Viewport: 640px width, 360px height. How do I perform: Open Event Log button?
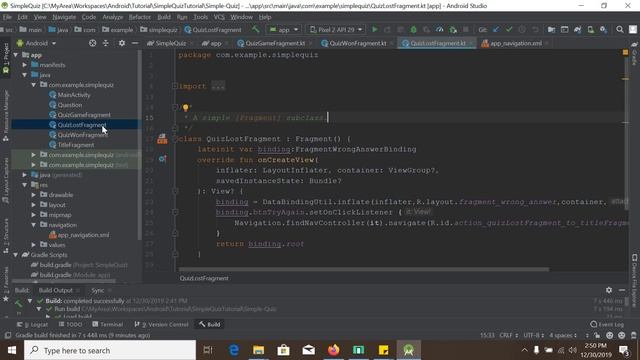(607, 324)
